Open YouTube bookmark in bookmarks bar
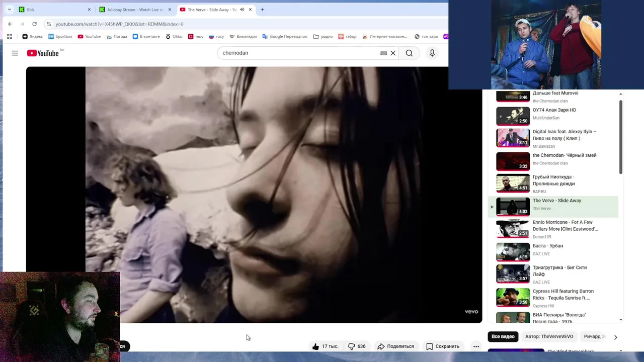644x362 pixels. (89, 36)
